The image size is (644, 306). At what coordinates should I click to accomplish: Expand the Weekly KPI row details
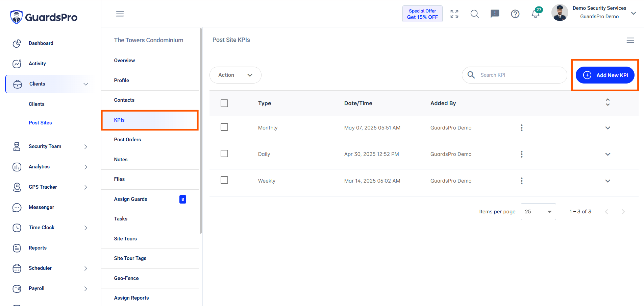coord(608,181)
